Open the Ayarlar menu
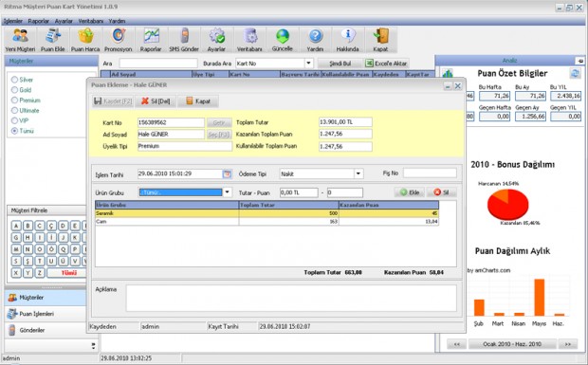588x365 pixels. [64, 21]
